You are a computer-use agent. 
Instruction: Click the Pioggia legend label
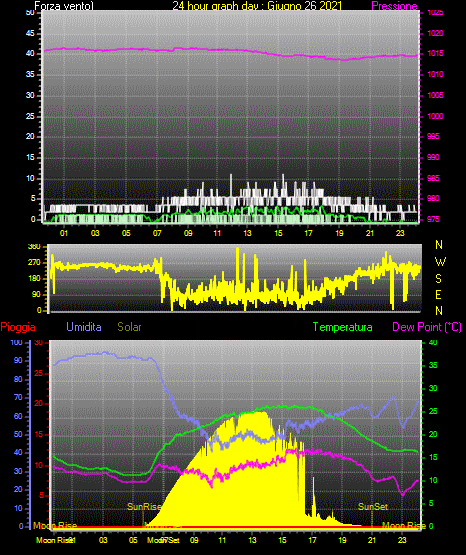click(x=18, y=327)
